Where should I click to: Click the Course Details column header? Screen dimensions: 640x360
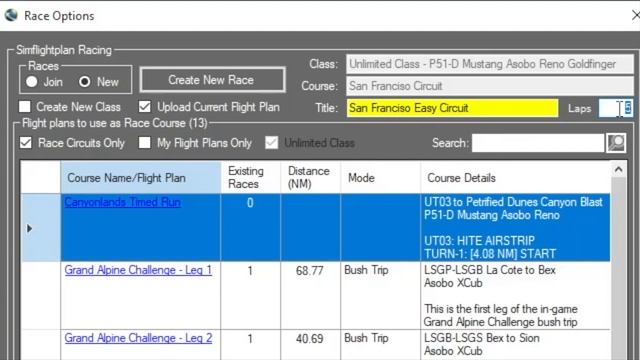click(515, 178)
